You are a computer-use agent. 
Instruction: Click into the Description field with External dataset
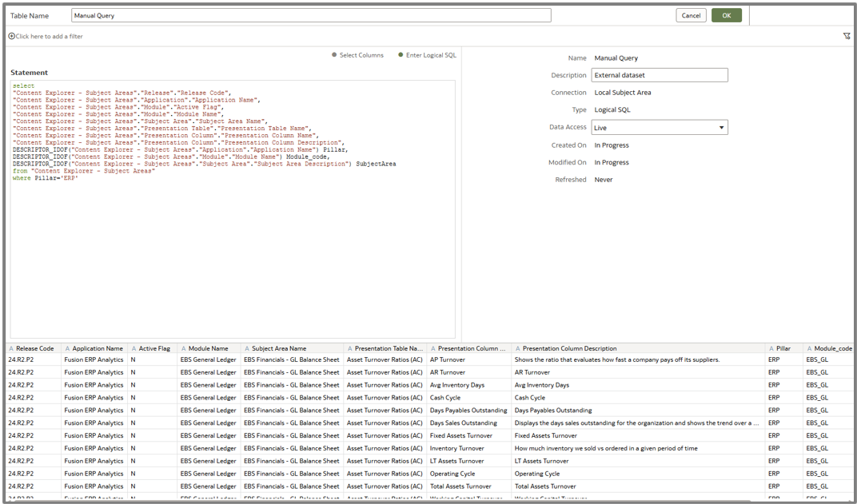659,75
